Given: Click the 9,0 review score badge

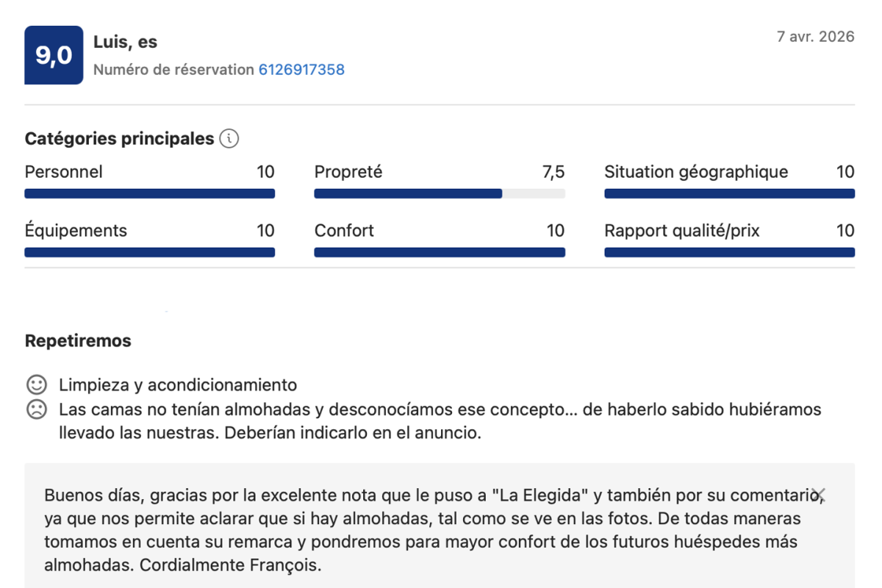Looking at the screenshot, I should pyautogui.click(x=54, y=55).
